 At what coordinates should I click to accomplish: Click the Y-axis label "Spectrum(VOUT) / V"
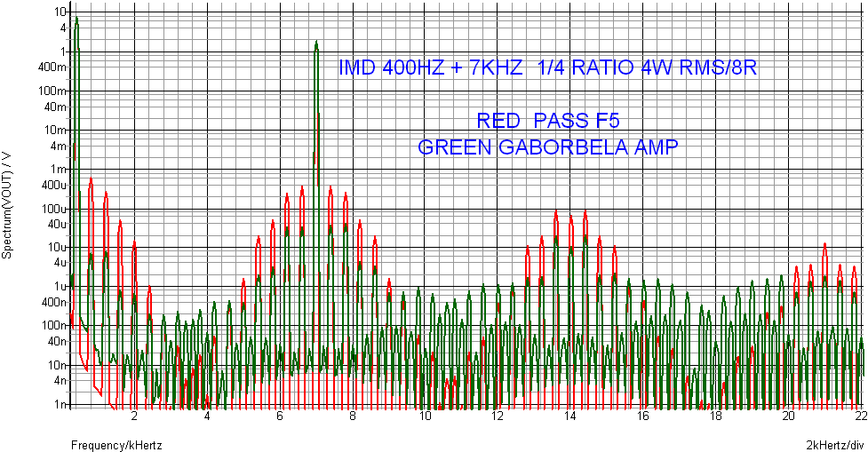click(x=7, y=205)
